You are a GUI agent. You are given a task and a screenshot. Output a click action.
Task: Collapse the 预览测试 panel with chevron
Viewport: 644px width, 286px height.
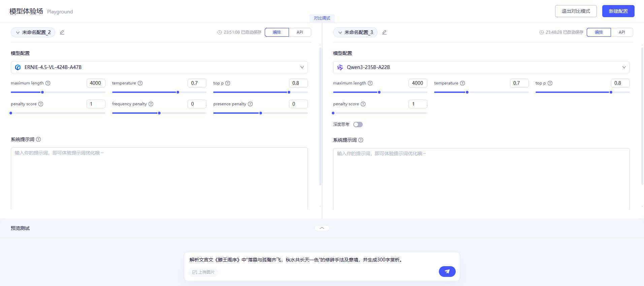tap(322, 228)
